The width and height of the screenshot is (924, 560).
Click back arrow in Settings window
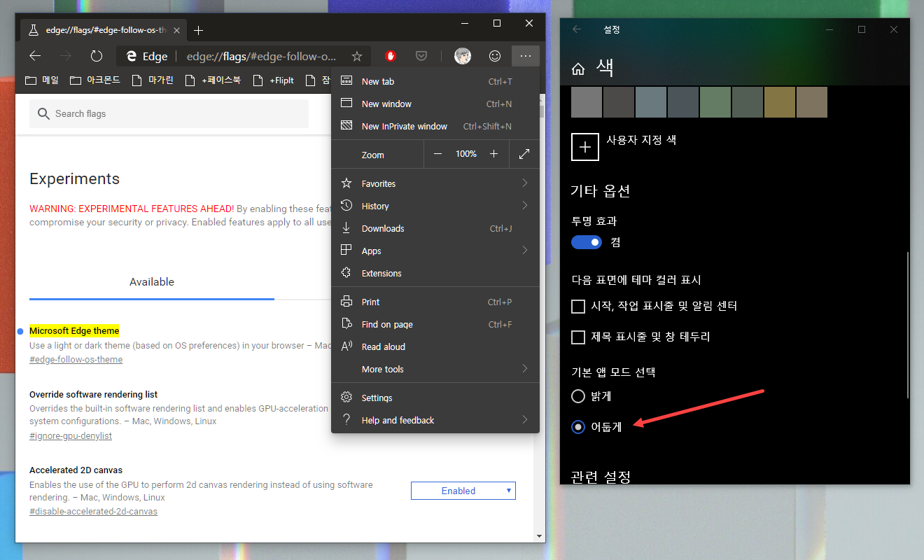click(577, 29)
